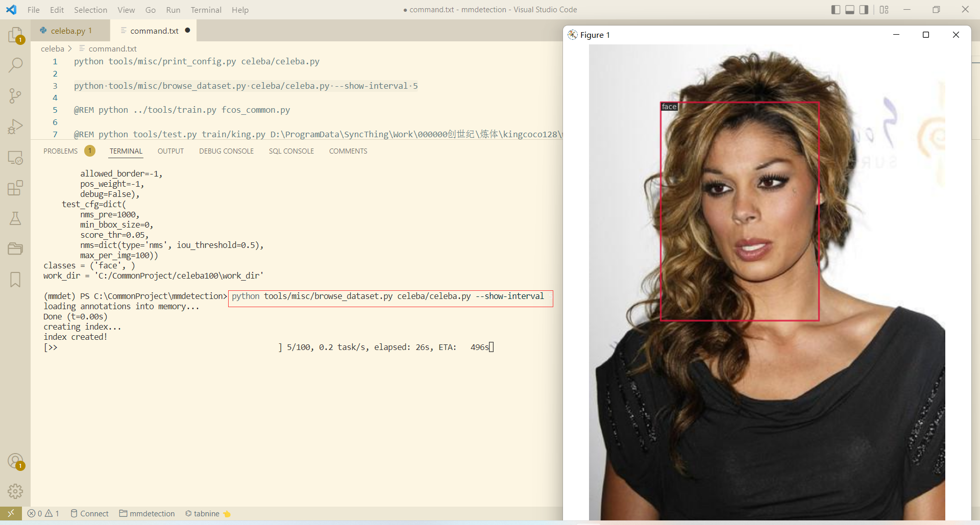Click the mmdetection project status item

pyautogui.click(x=147, y=513)
